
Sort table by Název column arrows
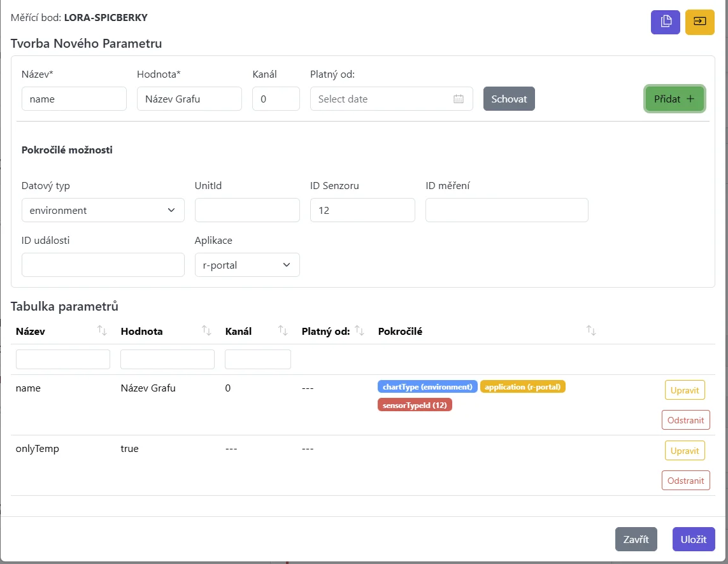102,330
